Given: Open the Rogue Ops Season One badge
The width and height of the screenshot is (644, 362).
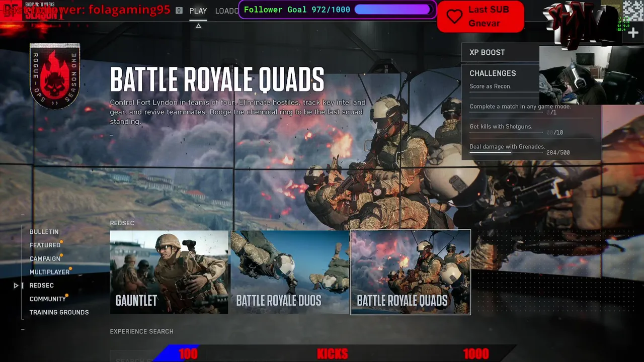Looking at the screenshot, I should pyautogui.click(x=55, y=75).
